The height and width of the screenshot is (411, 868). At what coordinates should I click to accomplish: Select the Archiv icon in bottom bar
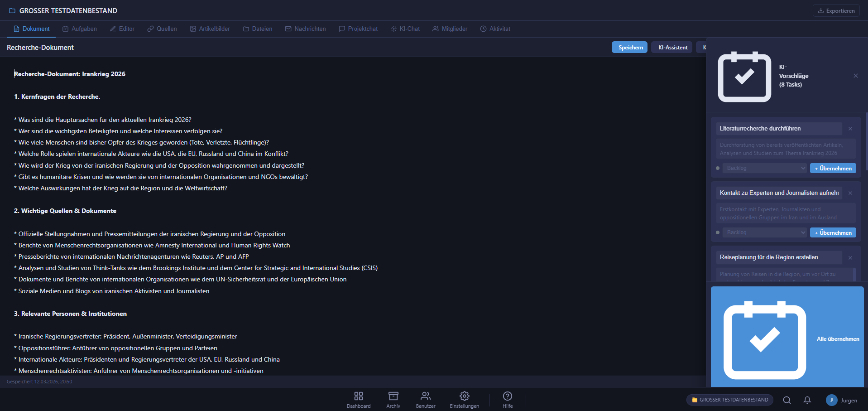point(393,396)
